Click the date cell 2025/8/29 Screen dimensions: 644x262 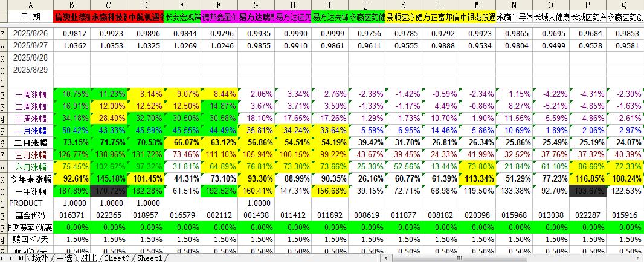[x=30, y=70]
